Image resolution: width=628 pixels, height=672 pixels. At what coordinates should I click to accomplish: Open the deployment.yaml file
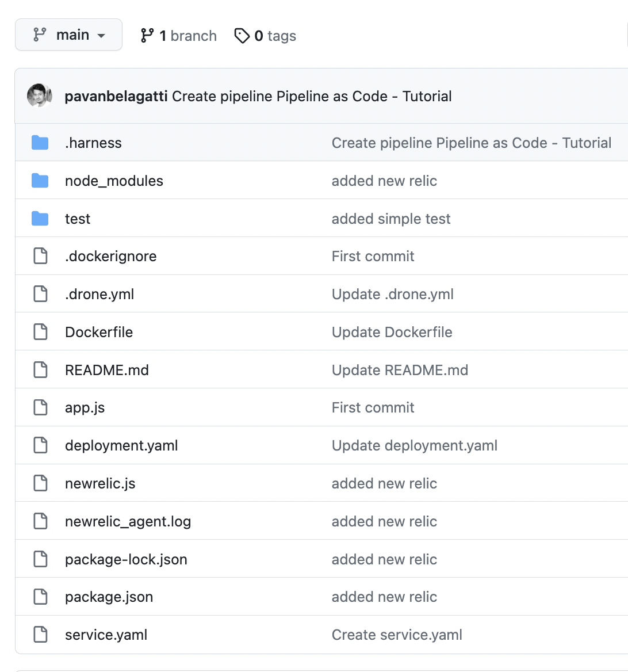(121, 445)
